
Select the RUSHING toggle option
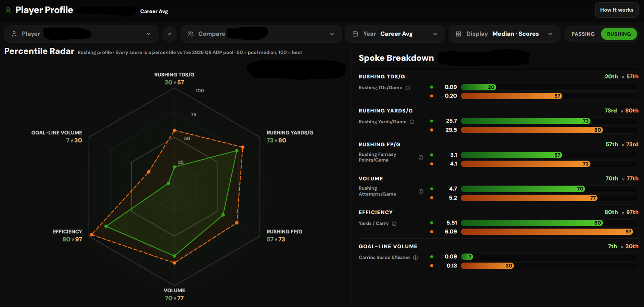[x=619, y=34]
